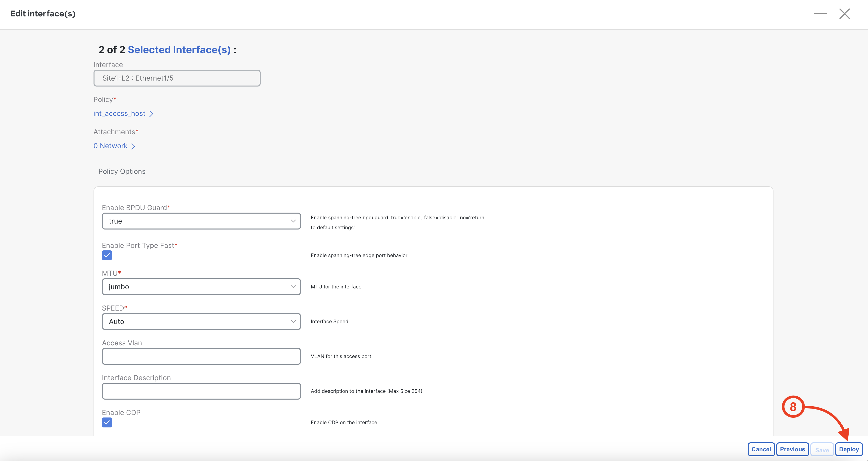Minimize the Edit interface(s) dialog
Screen dimensions: 868x461
tap(820, 14)
